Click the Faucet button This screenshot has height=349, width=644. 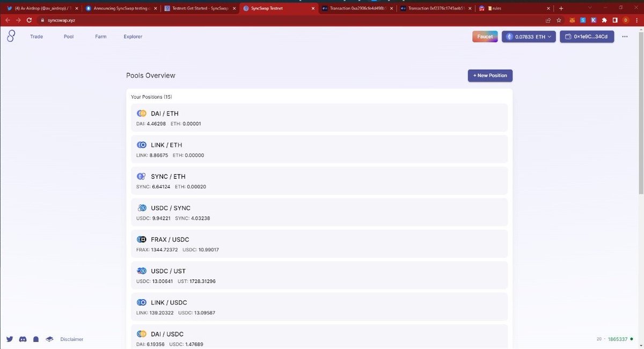coord(485,37)
